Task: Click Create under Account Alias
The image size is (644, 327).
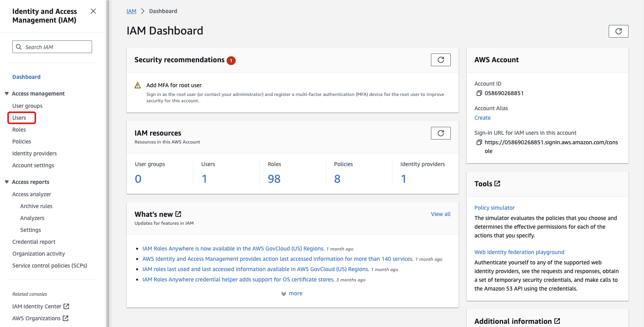Action: pos(483,118)
